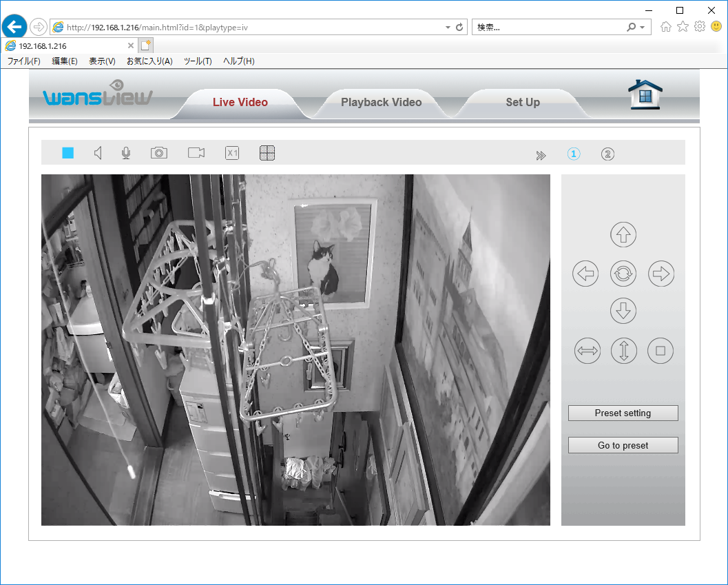This screenshot has width=728, height=585.
Task: Refresh the page
Action: click(x=459, y=28)
